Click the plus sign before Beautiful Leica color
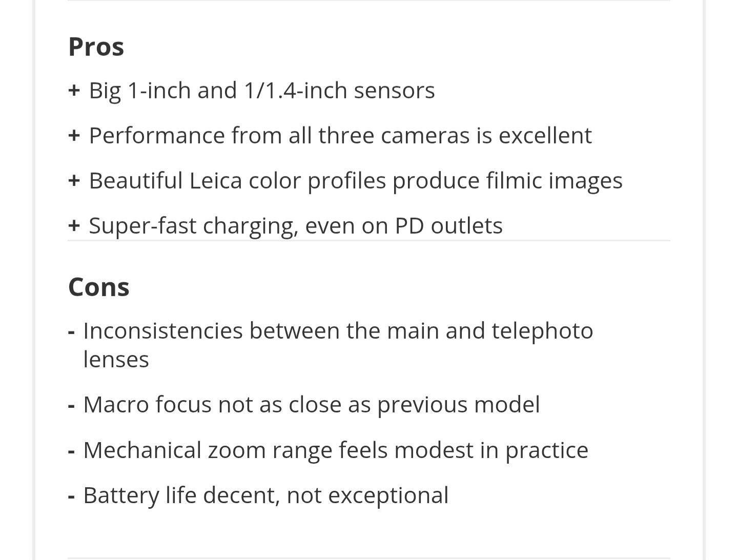 click(74, 181)
